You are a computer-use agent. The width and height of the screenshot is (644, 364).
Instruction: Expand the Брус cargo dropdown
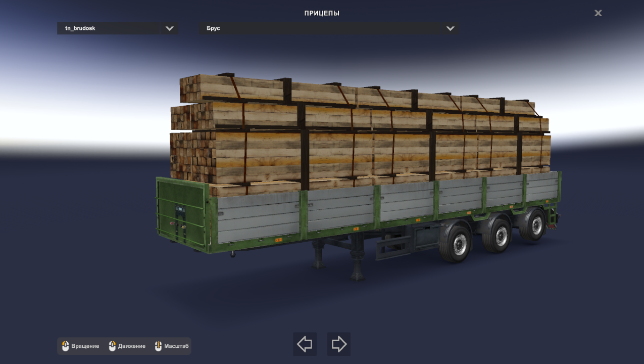tap(329, 28)
